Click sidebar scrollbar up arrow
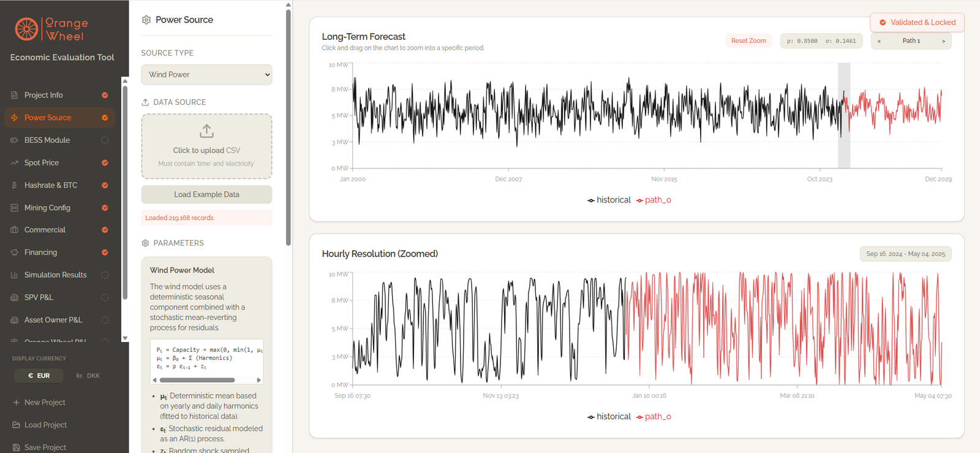Image resolution: width=980 pixels, height=453 pixels. pos(125,81)
